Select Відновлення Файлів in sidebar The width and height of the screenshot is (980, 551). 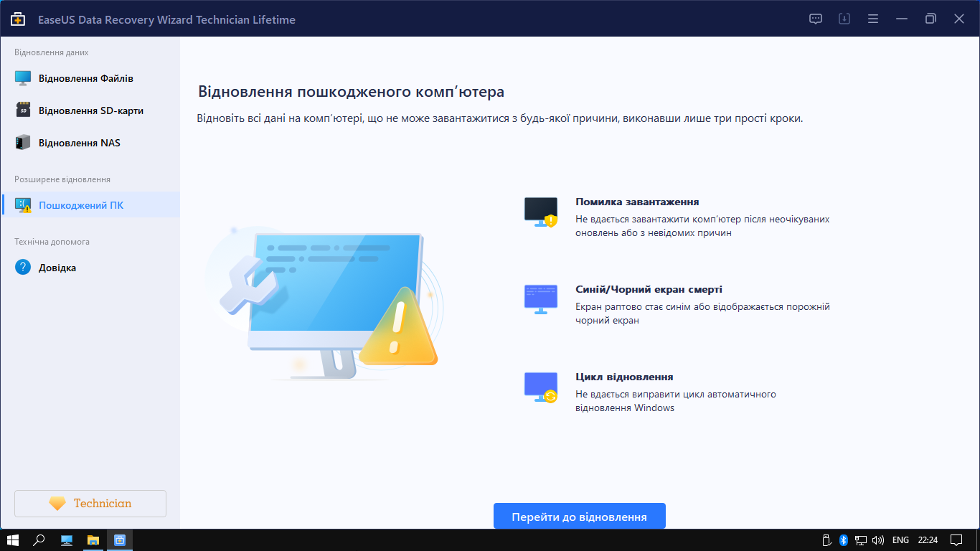tap(90, 78)
